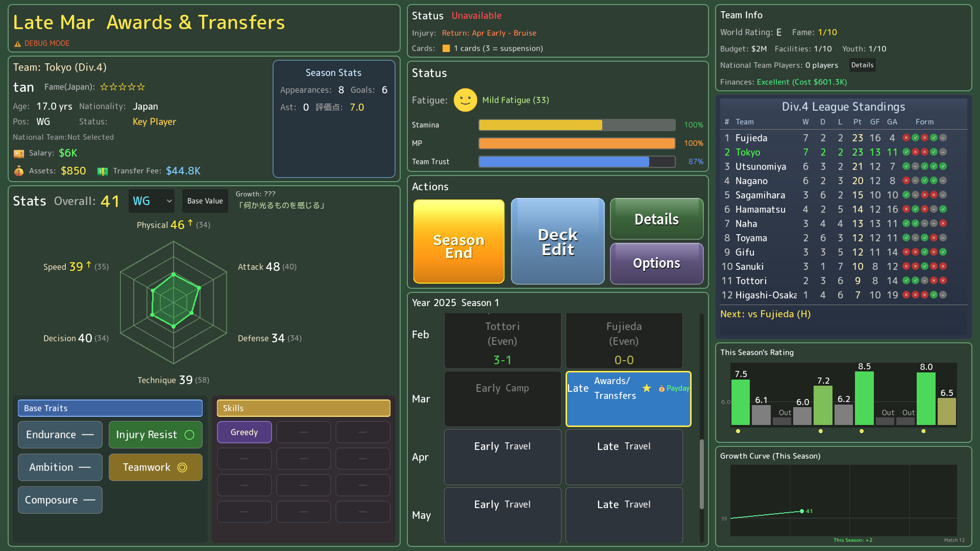
Task: Click the Transfer Fee cash icon
Action: (102, 171)
